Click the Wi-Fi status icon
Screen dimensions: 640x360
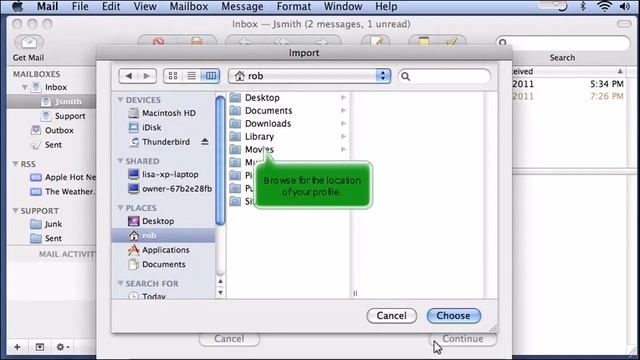coord(604,6)
